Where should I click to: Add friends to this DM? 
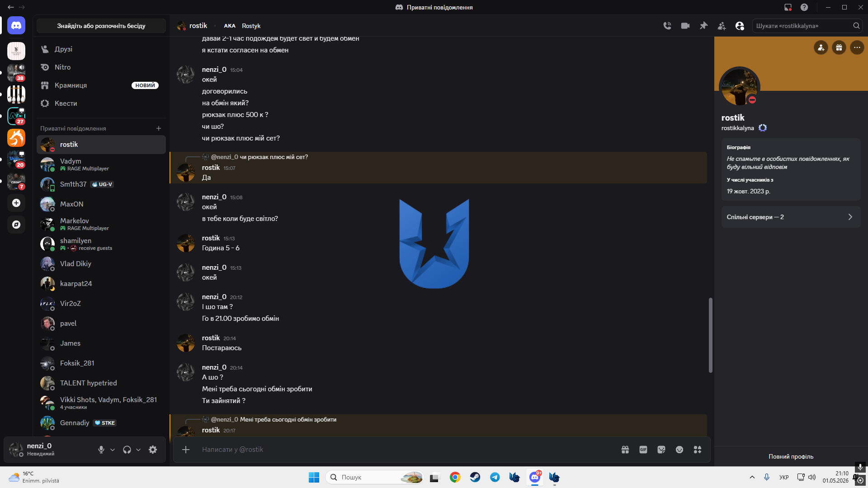click(x=722, y=26)
